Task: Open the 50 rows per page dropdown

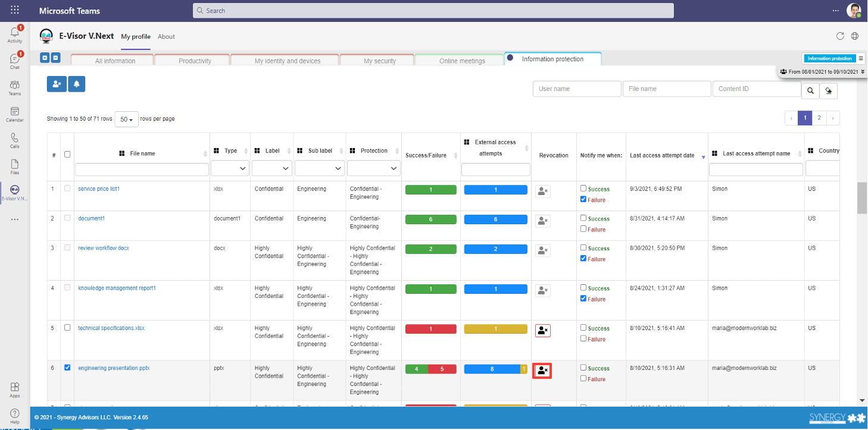Action: pos(126,119)
